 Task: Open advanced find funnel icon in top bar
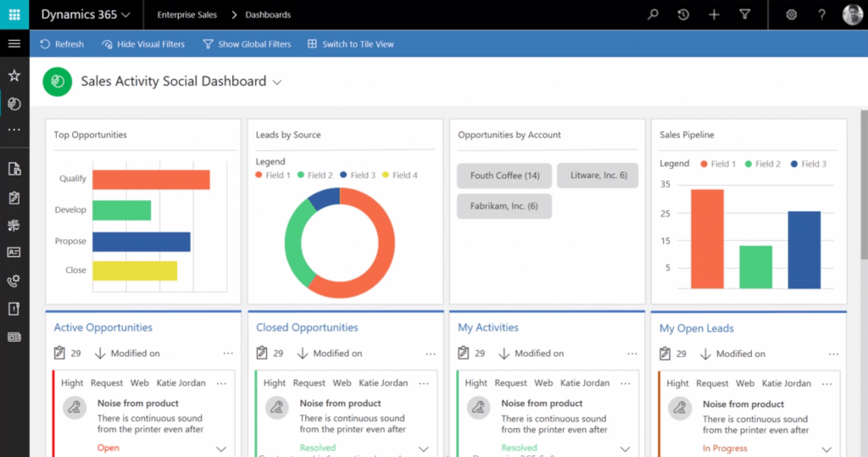pyautogui.click(x=744, y=14)
